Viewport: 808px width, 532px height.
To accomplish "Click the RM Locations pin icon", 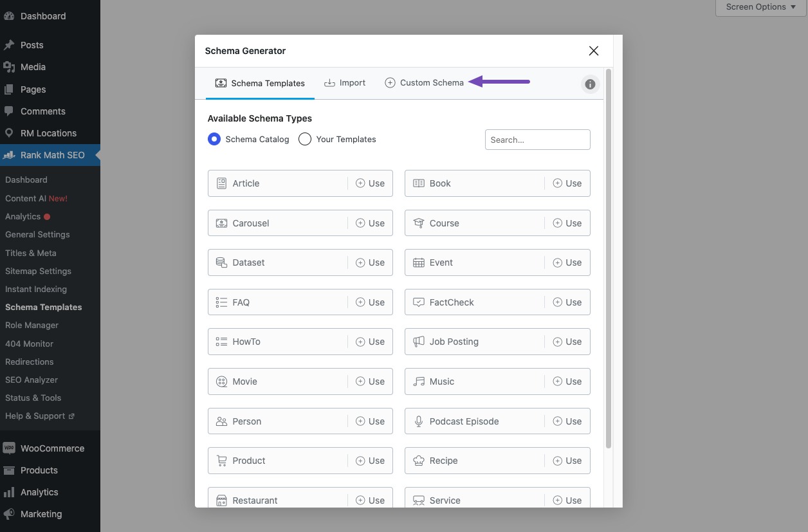I will pyautogui.click(x=9, y=133).
